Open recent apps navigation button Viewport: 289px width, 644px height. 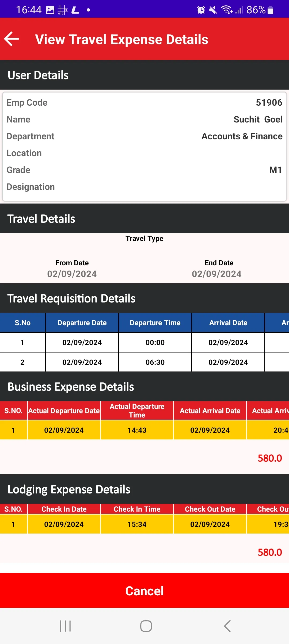(x=65, y=626)
